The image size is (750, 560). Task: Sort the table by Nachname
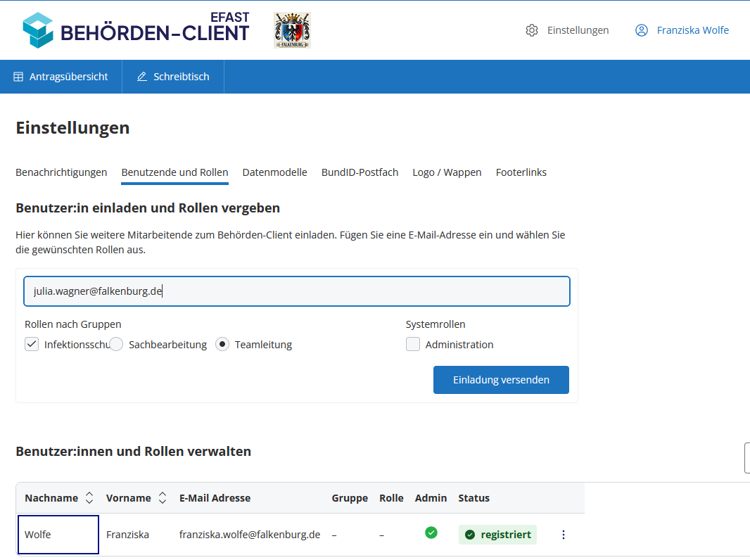[x=89, y=498]
